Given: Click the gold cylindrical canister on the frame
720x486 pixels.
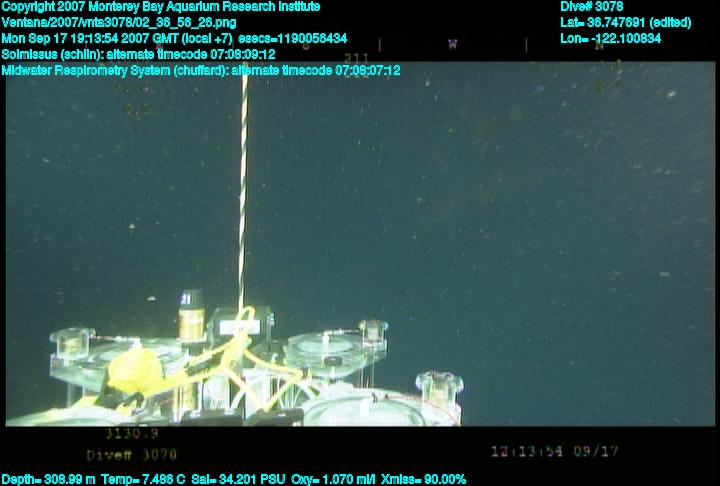Looking at the screenshot, I should (x=190, y=322).
